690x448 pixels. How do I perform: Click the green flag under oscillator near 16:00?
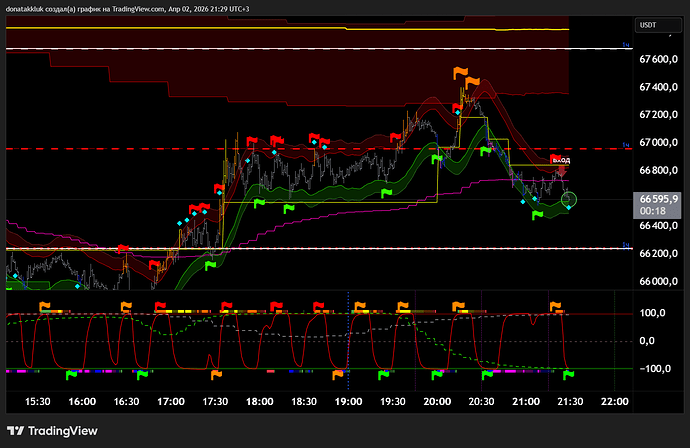point(71,375)
